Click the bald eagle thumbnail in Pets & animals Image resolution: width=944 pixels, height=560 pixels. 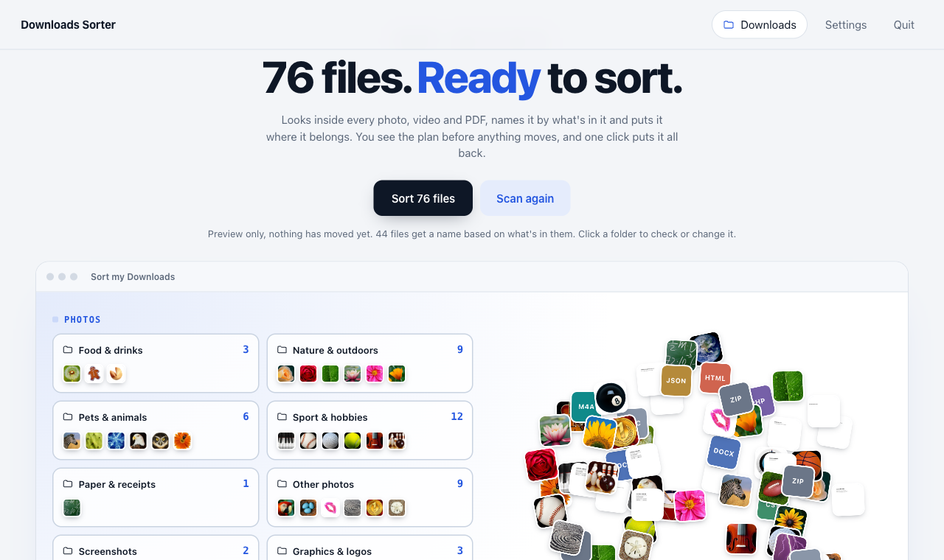(139, 441)
